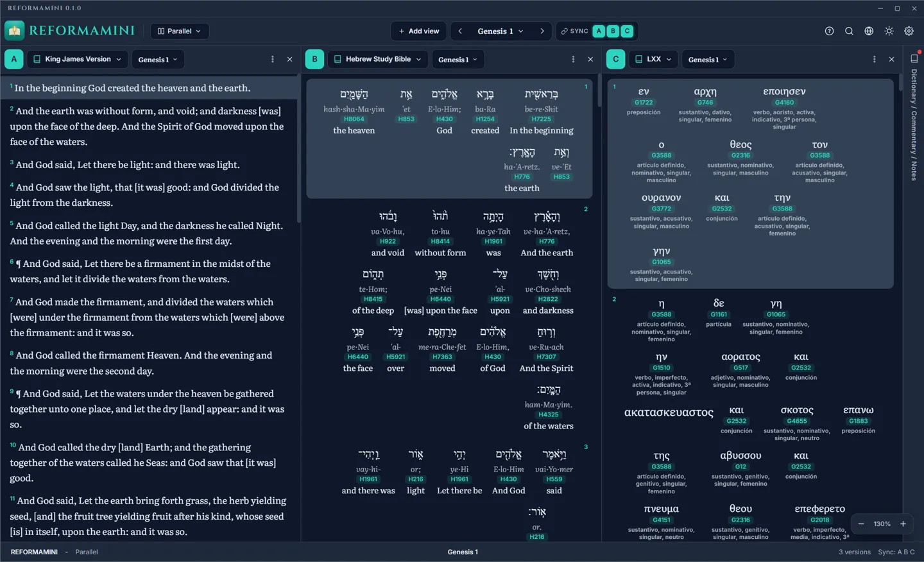Screen dimensions: 924x562
Task: Open panel B's Genesis 1 dropdown
Action: (x=458, y=60)
